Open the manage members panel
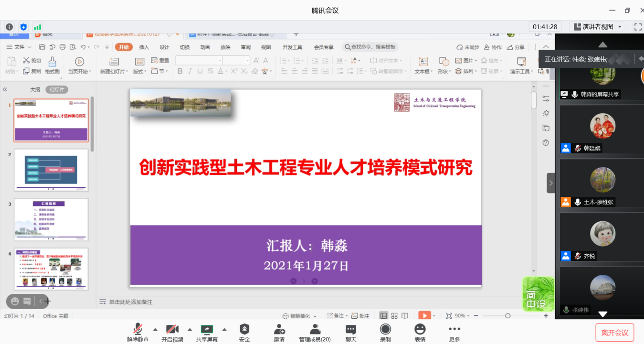 [x=315, y=329]
